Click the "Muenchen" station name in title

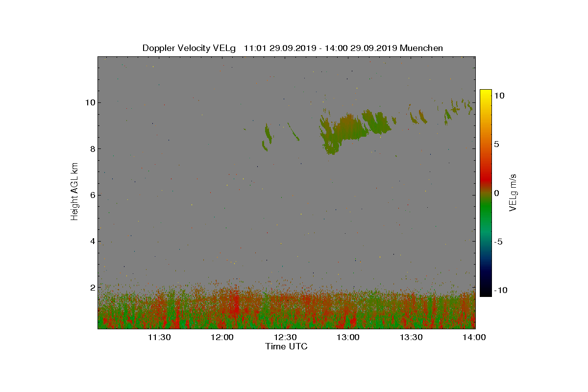point(421,48)
